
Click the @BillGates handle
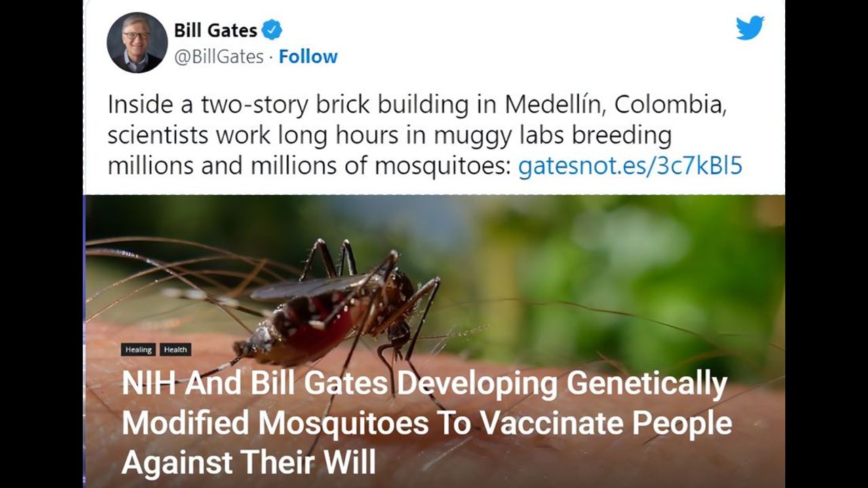[x=218, y=57]
